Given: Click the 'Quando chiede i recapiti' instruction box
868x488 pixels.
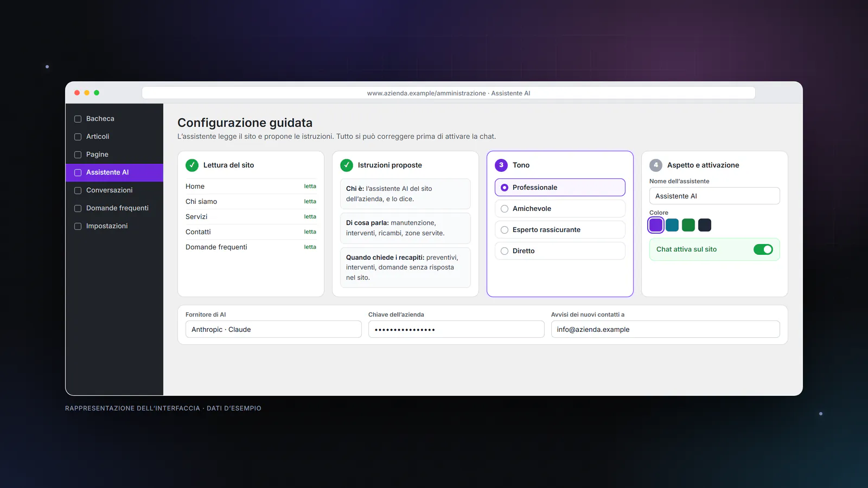Looking at the screenshot, I should pyautogui.click(x=405, y=268).
